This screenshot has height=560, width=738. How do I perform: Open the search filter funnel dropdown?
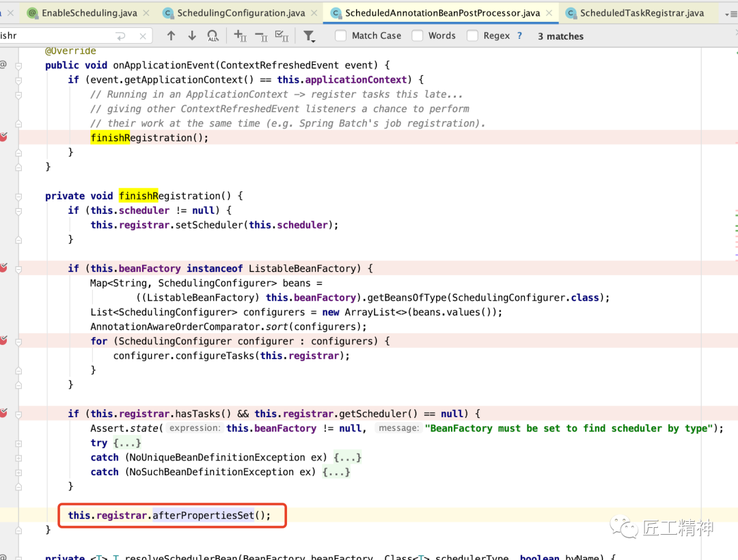click(x=309, y=36)
